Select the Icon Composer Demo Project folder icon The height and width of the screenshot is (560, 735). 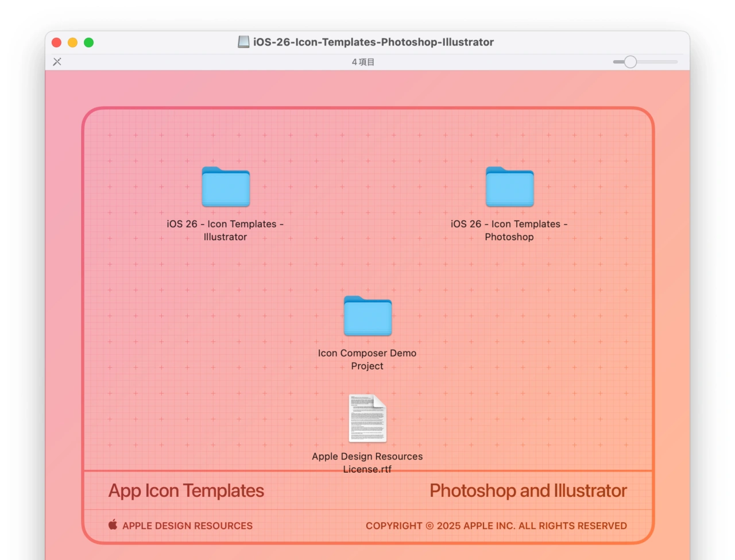367,316
